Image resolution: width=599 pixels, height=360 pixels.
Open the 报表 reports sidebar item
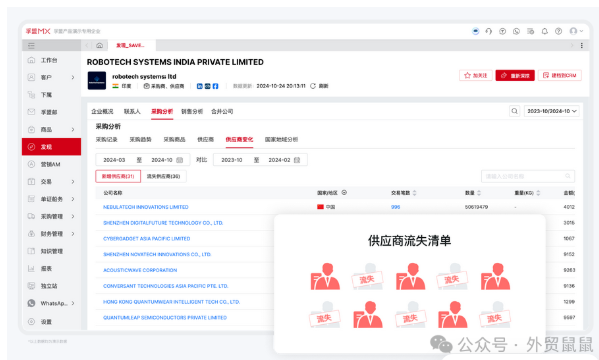pos(51,269)
